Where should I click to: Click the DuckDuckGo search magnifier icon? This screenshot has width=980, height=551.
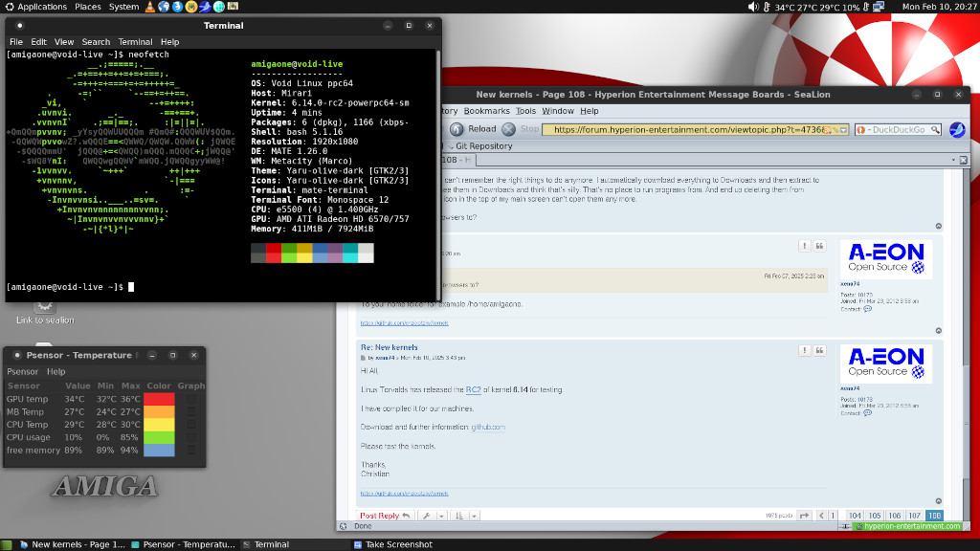pos(935,130)
